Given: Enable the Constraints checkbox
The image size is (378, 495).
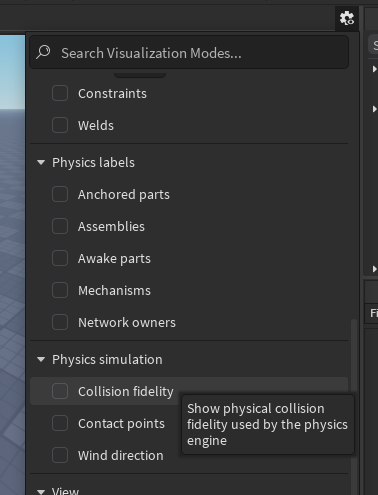Looking at the screenshot, I should (x=60, y=93).
